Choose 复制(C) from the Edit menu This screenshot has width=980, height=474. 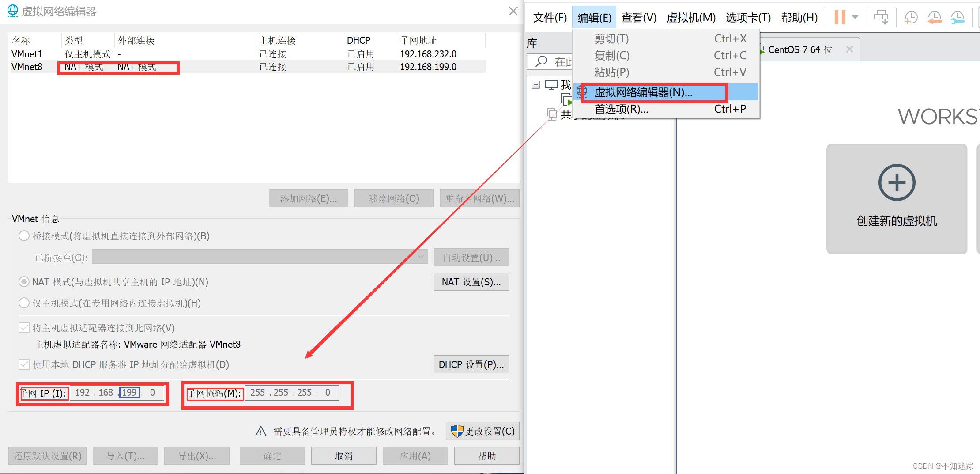click(666, 56)
